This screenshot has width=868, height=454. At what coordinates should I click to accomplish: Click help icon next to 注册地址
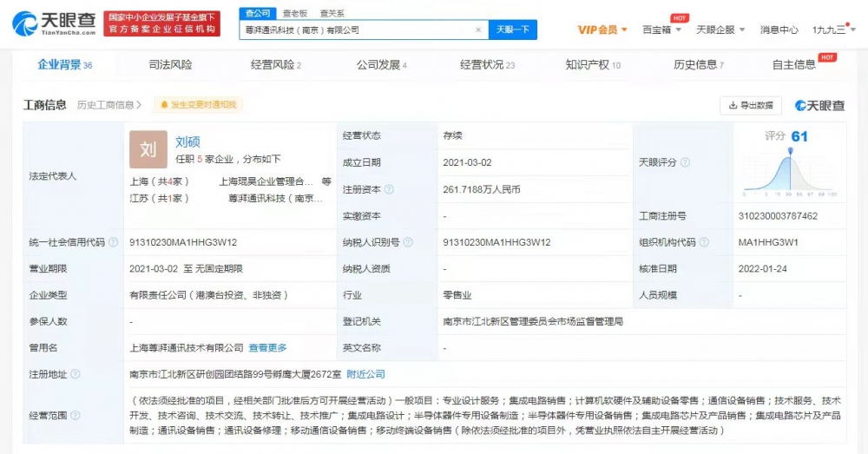tap(76, 374)
